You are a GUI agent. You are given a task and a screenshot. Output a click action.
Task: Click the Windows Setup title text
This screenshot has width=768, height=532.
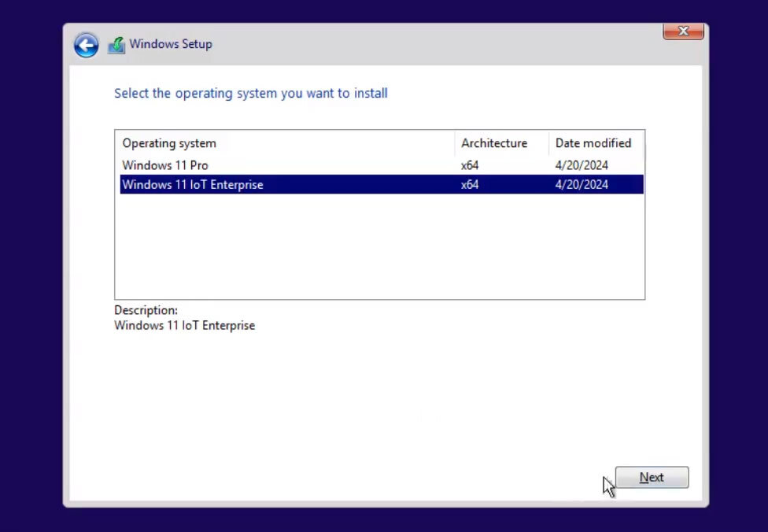coord(171,44)
